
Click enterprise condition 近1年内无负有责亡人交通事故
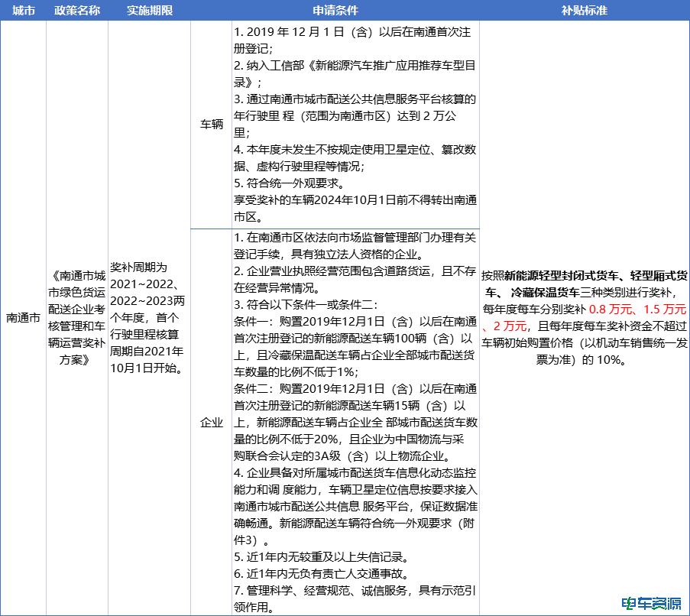(x=325, y=573)
